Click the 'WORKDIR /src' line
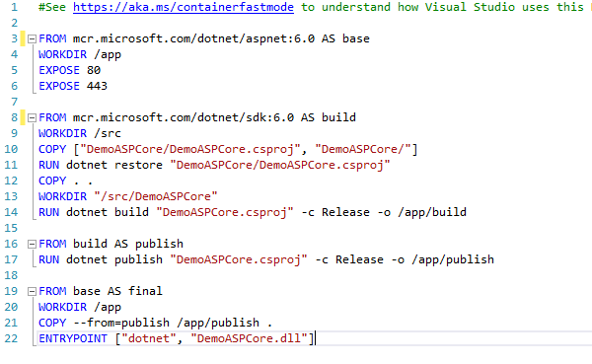 [x=80, y=133]
